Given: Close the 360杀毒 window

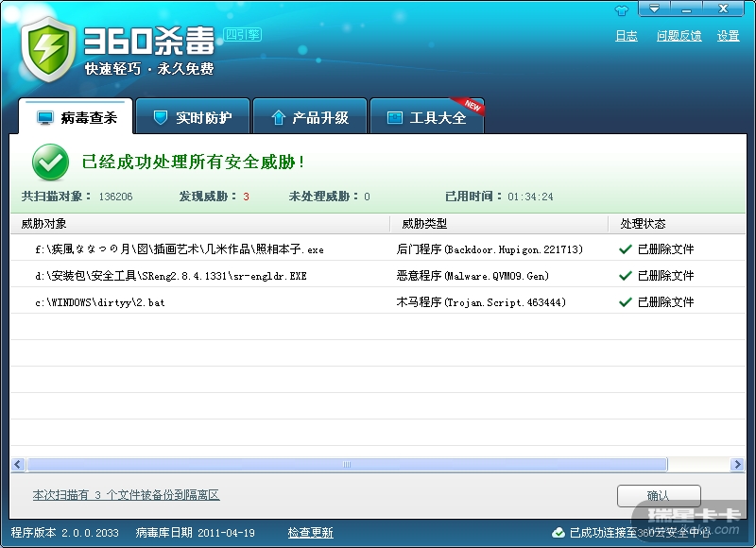Looking at the screenshot, I should tap(723, 9).
